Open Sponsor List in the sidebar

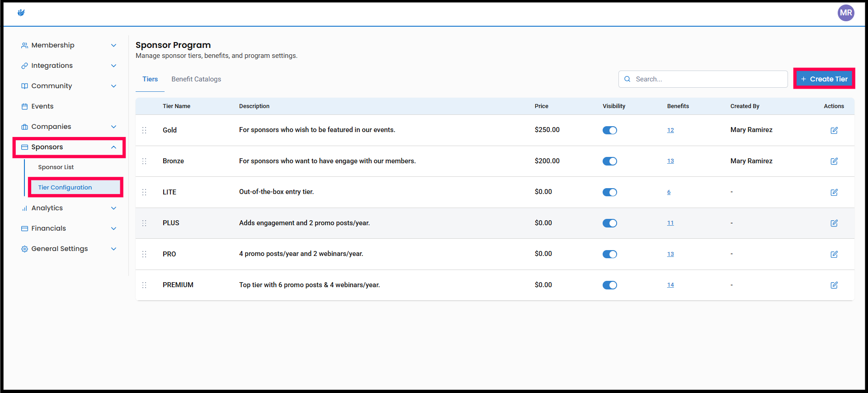click(x=56, y=167)
